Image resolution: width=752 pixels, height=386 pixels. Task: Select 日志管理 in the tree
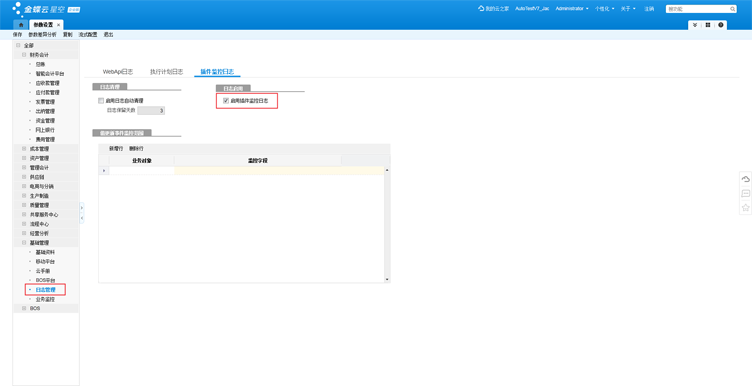(46, 290)
